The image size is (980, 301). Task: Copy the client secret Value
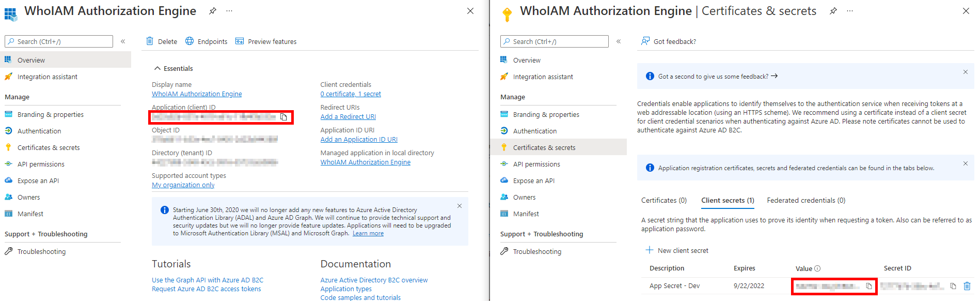coord(869,286)
